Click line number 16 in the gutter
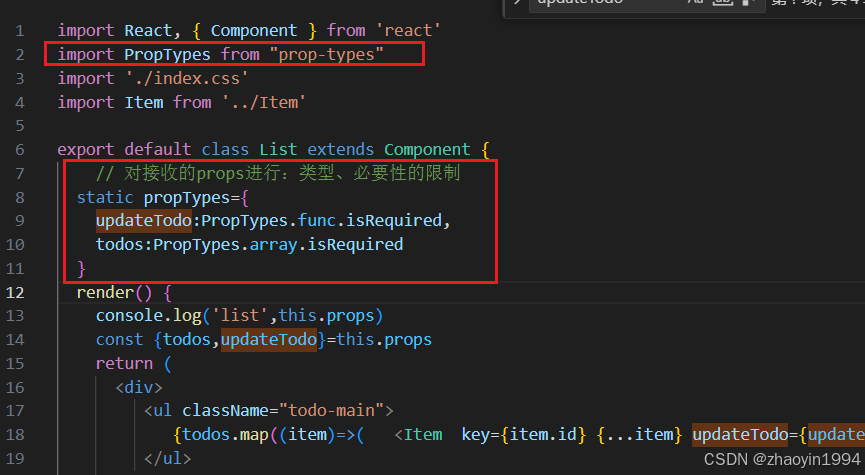The image size is (865, 475). pyautogui.click(x=15, y=387)
